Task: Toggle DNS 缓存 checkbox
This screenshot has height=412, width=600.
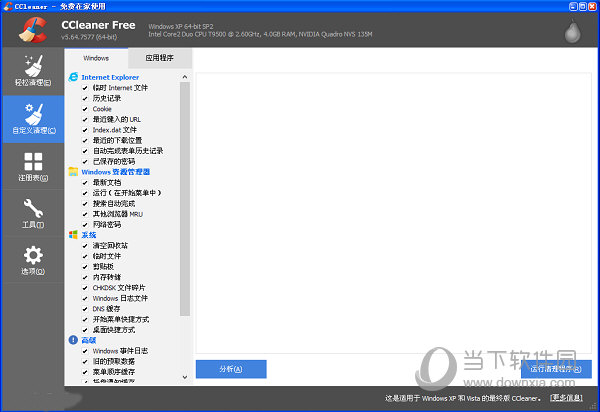Action: coord(85,309)
